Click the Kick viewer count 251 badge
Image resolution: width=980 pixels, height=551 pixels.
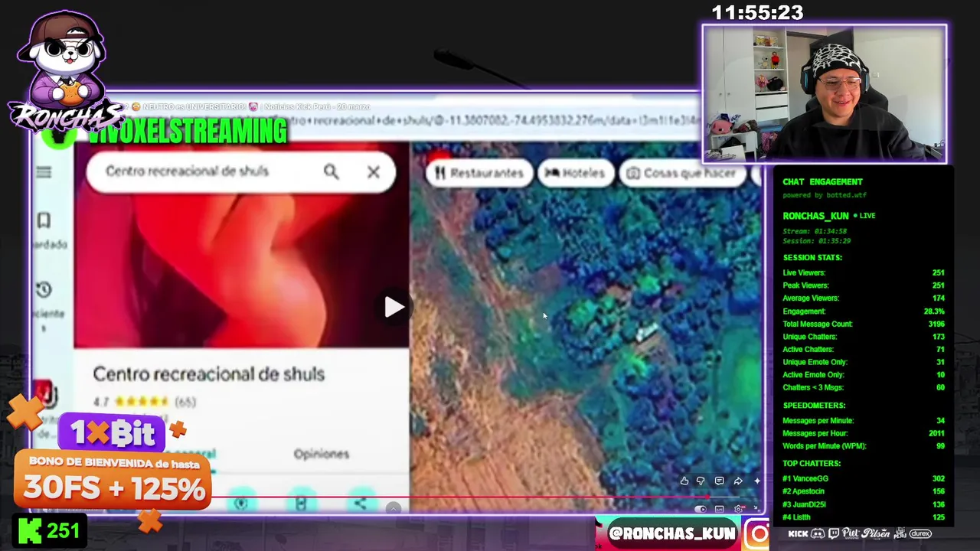click(50, 531)
